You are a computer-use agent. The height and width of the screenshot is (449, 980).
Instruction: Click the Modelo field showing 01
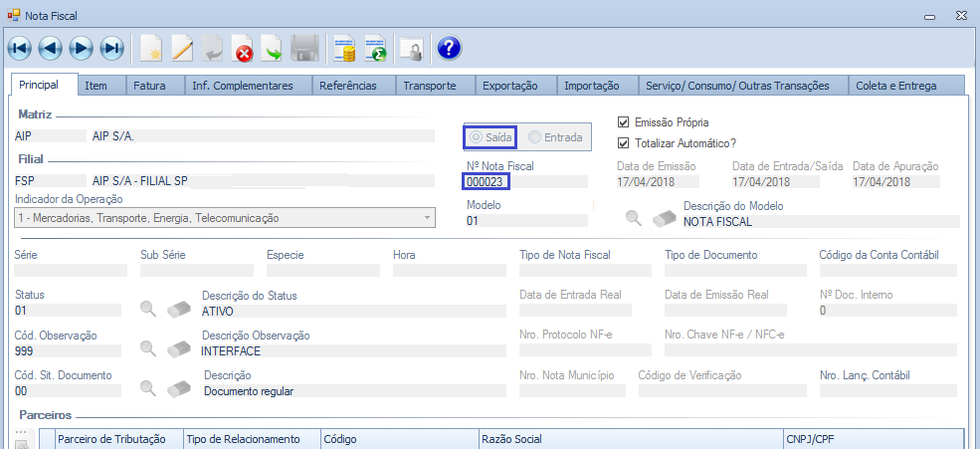[x=525, y=220]
